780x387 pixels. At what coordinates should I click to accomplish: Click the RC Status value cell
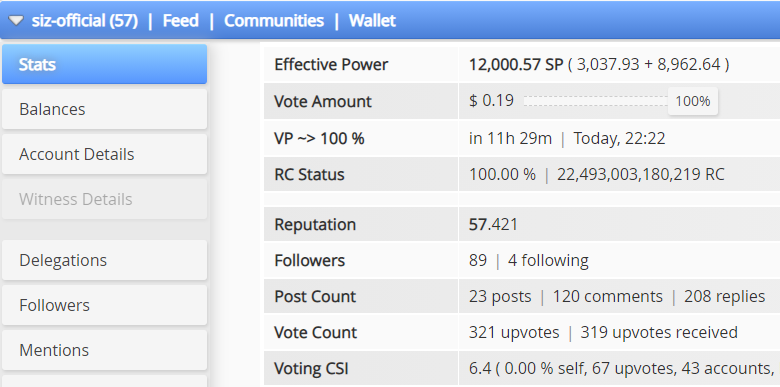[619, 175]
